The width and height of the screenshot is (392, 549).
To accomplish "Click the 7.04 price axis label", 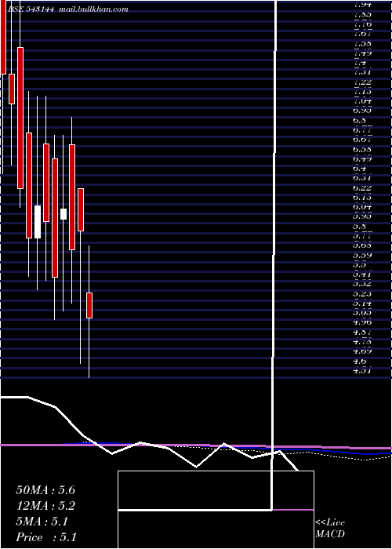I will pyautogui.click(x=362, y=101).
